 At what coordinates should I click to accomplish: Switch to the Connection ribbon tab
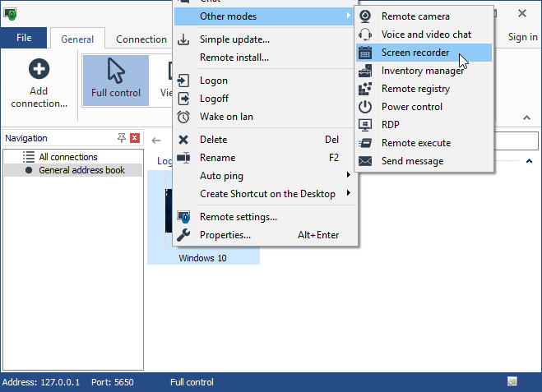141,39
